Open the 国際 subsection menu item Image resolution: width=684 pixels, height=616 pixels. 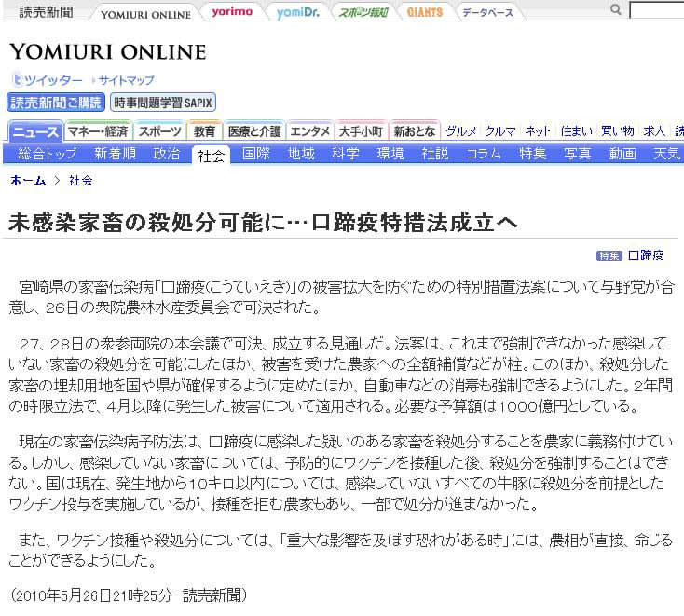tap(256, 154)
